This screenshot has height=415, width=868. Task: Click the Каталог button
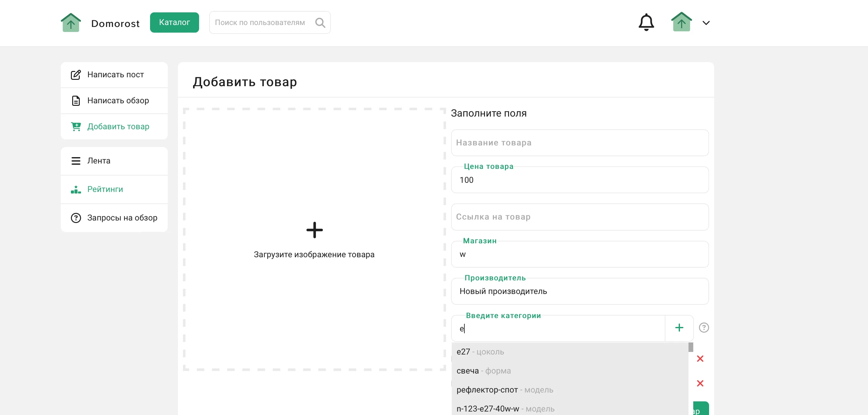(174, 22)
